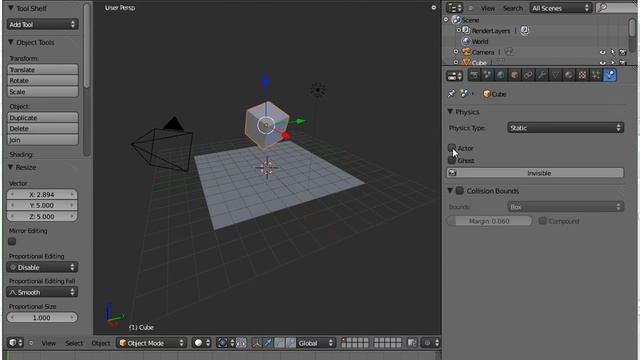640x360 pixels.
Task: Open the All Scenes display dropdown
Action: tap(561, 8)
